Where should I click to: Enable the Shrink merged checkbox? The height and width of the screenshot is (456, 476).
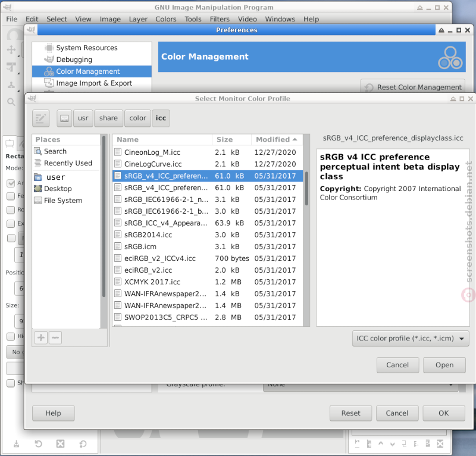(x=11, y=383)
